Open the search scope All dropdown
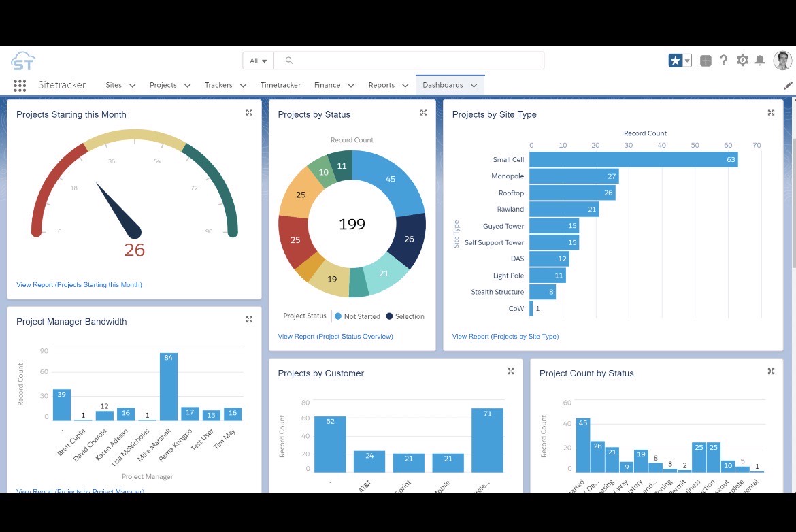 pos(257,61)
